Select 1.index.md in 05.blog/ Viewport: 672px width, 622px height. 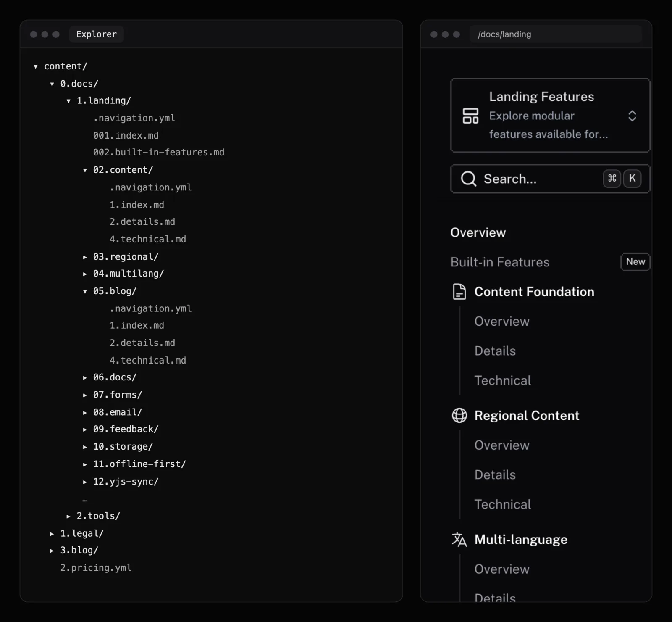tap(137, 326)
